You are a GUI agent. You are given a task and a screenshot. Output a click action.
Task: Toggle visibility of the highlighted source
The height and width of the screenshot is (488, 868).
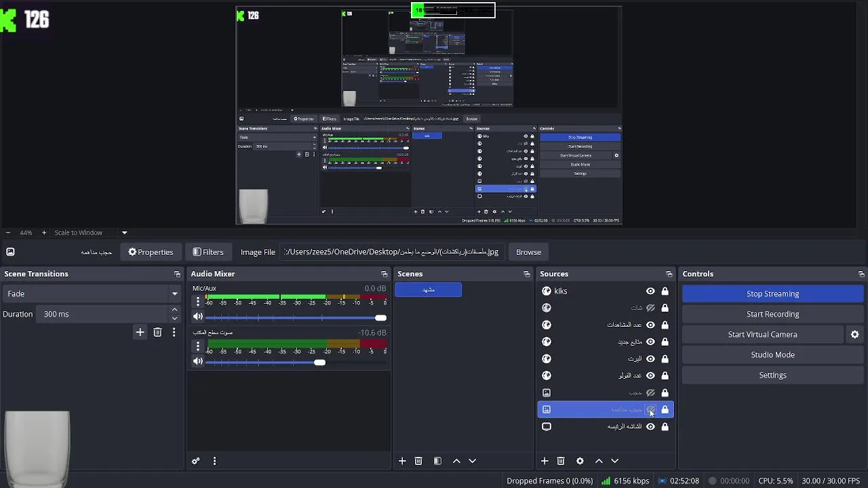(650, 409)
